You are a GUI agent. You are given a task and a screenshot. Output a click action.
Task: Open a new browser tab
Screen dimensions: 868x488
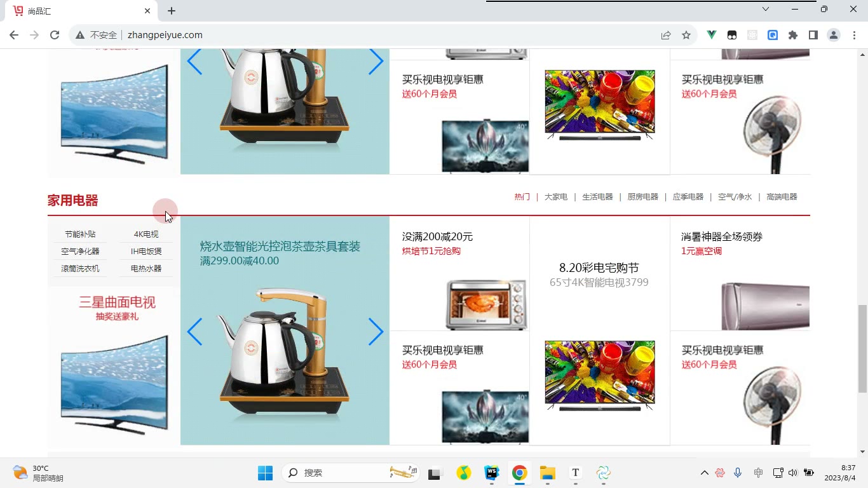click(x=172, y=11)
